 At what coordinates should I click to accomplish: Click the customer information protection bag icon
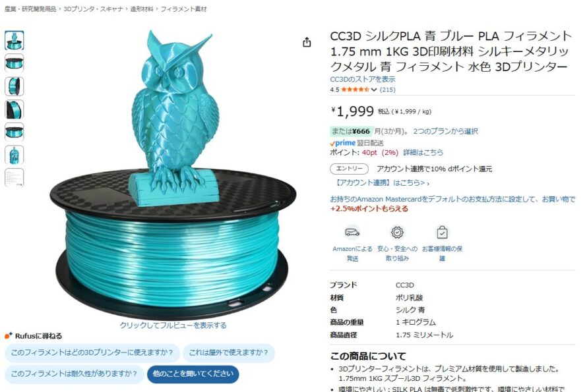point(442,233)
